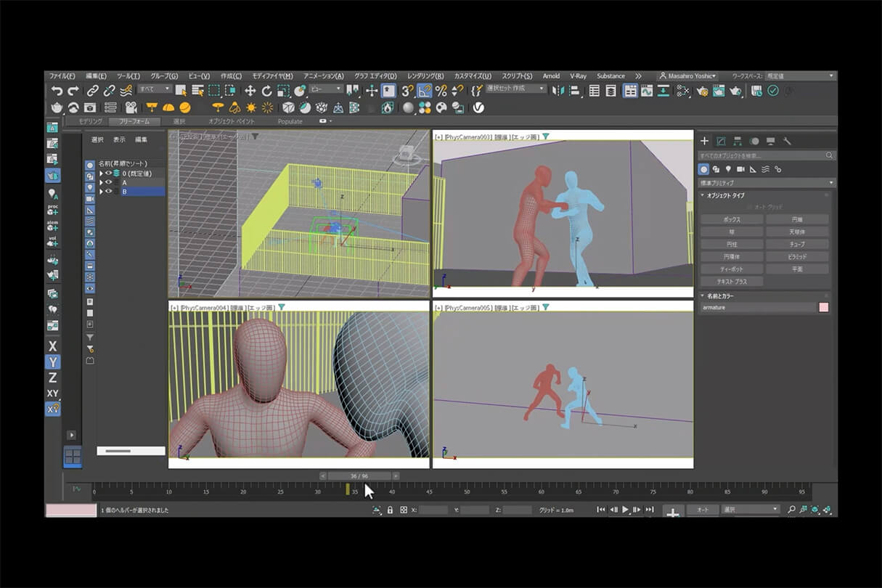The image size is (882, 588).
Task: Open Render Setup via the teapot icon
Action: point(701,91)
